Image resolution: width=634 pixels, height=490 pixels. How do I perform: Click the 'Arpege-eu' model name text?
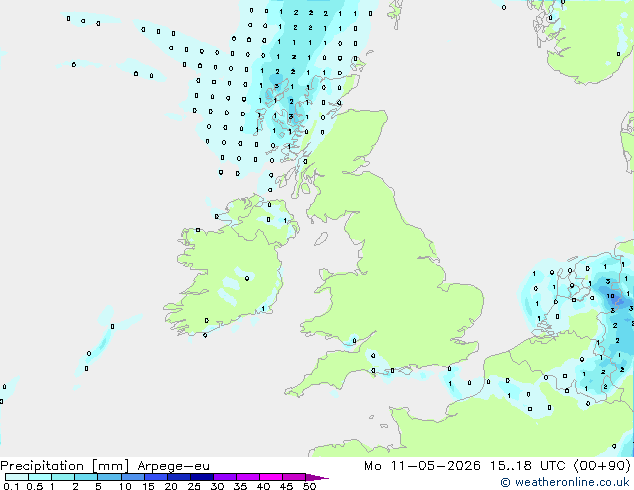[173, 466]
